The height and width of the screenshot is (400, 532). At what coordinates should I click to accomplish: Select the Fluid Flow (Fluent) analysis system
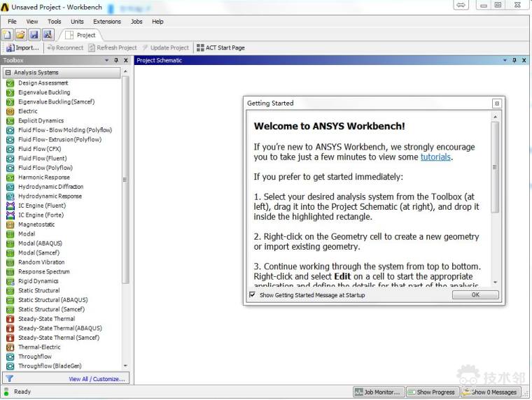pos(42,159)
